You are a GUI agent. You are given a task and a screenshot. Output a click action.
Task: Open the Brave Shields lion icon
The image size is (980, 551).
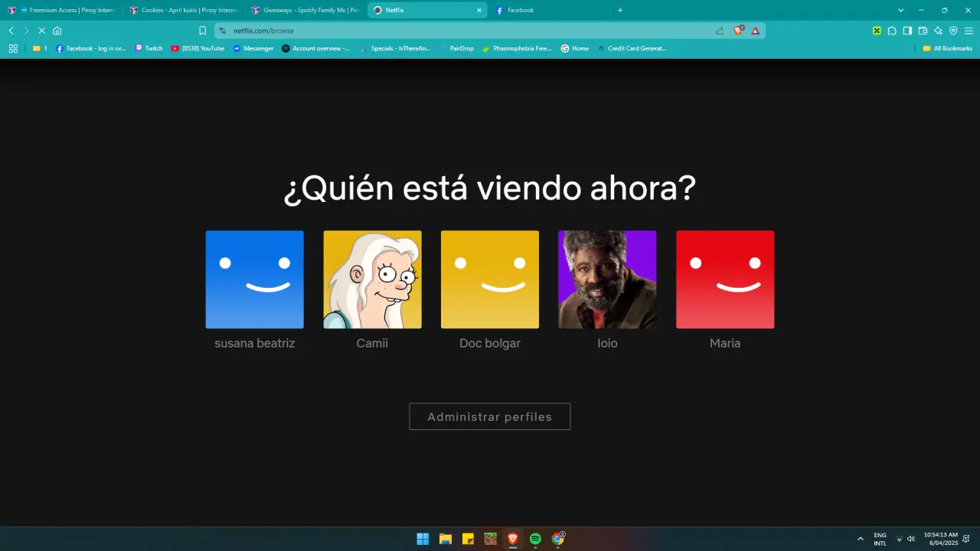point(739,31)
